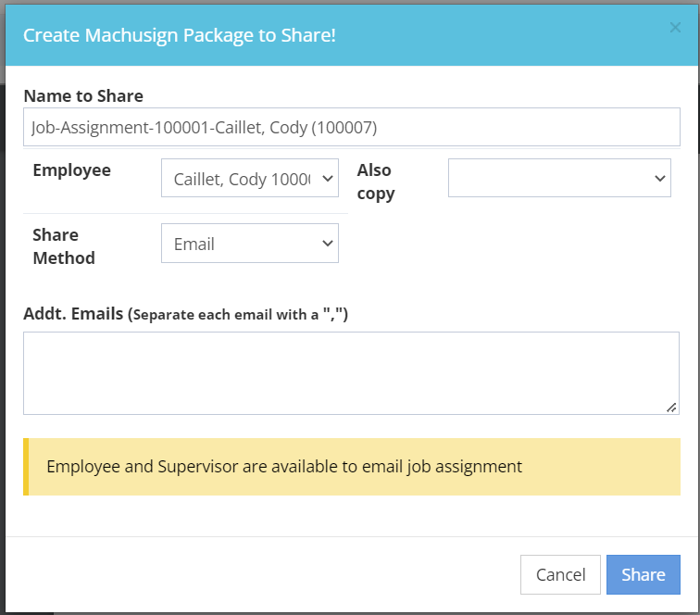Click the Name to Share input field
This screenshot has height=615, width=700.
point(352,127)
